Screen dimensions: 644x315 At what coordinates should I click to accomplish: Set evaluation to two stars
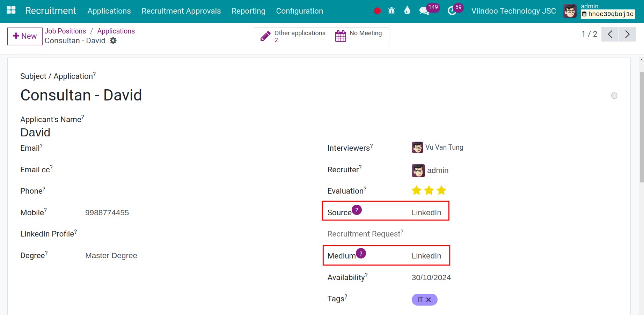[429, 190]
